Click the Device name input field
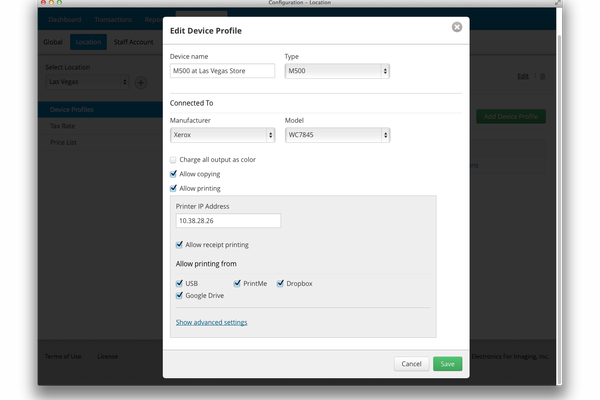 click(x=222, y=71)
